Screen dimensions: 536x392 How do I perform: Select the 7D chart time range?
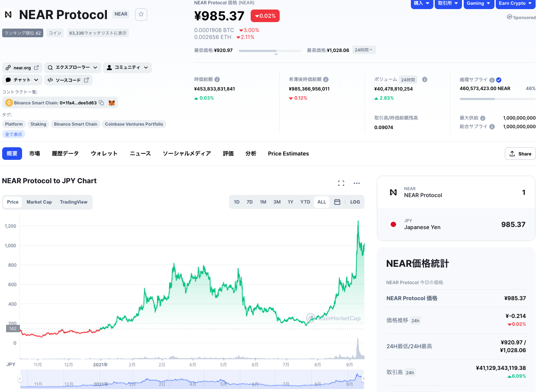point(250,202)
